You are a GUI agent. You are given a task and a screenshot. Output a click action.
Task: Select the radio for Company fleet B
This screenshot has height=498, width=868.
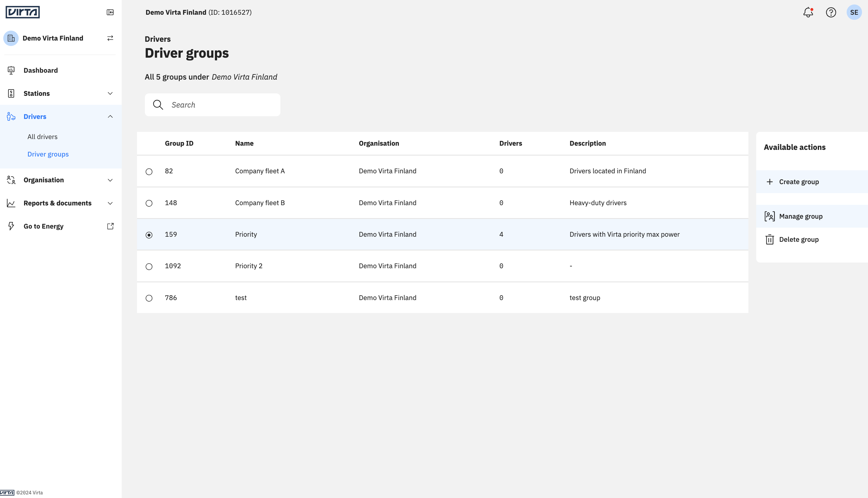coord(149,203)
